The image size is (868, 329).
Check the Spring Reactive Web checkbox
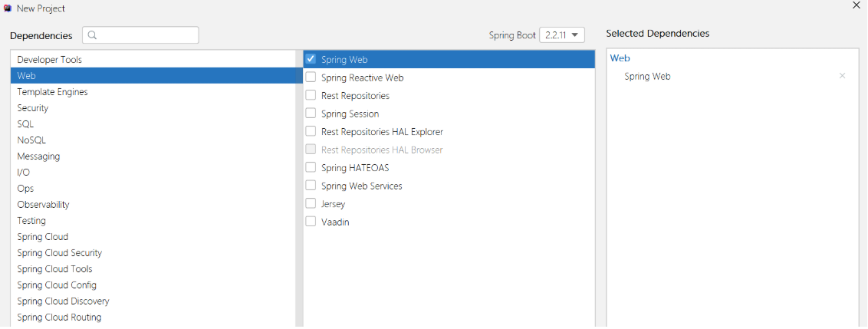tap(311, 77)
